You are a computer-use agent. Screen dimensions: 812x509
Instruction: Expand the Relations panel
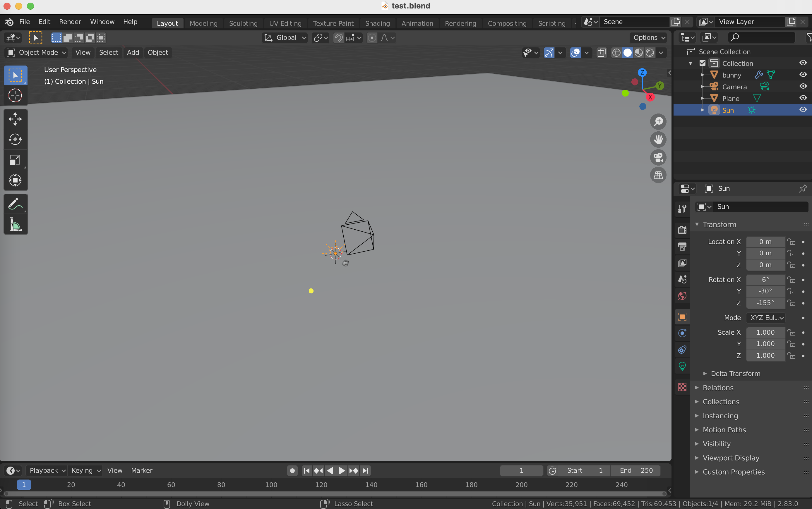718,388
